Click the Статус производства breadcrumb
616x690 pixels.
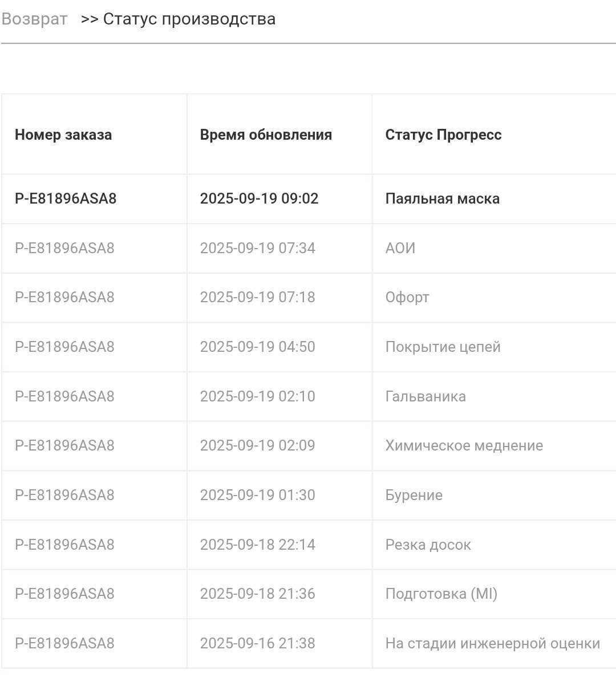[x=189, y=19]
